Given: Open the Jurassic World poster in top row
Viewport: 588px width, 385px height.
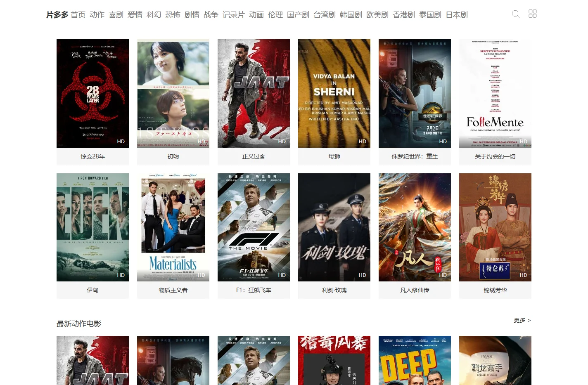Looking at the screenshot, I should coord(415,93).
